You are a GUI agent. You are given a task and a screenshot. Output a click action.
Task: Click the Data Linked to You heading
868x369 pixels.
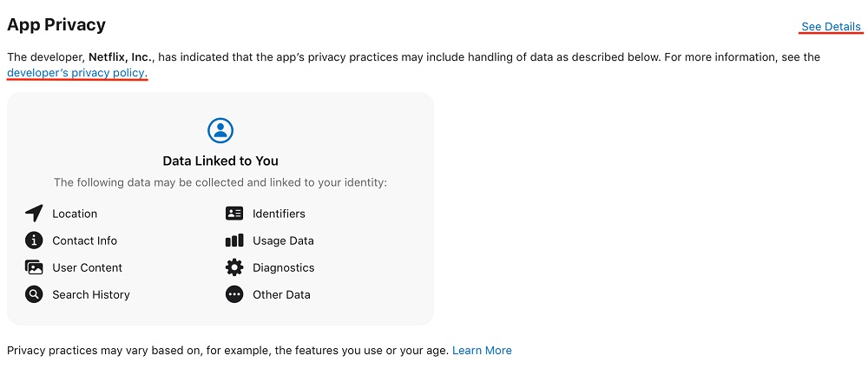[220, 161]
